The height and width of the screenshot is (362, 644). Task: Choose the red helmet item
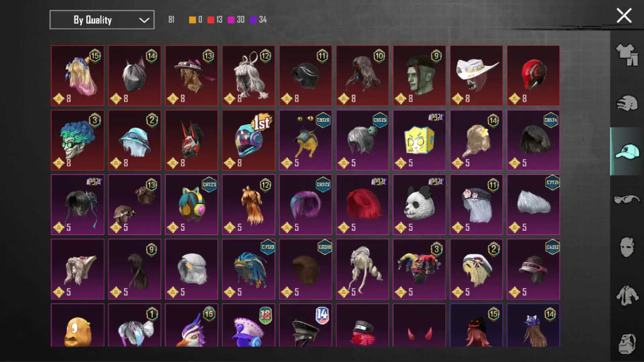coord(533,76)
